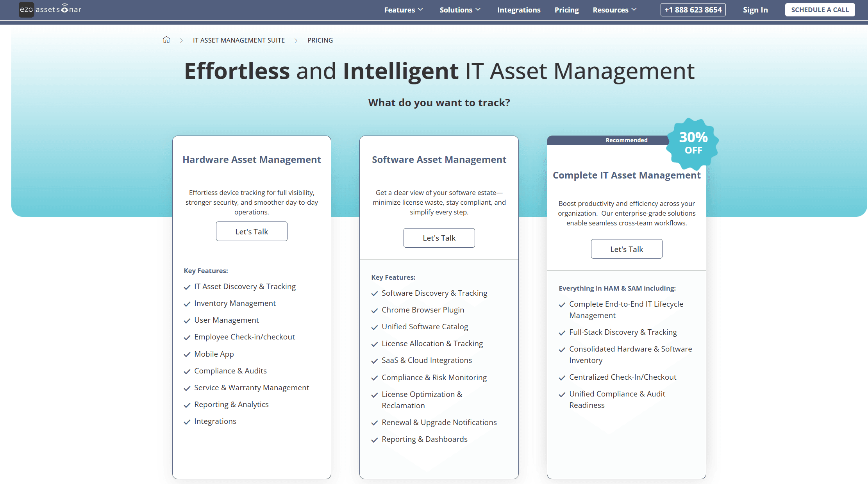Click 'License Allocation & Tracking' feature
Image resolution: width=868 pixels, height=484 pixels.
pyautogui.click(x=432, y=343)
